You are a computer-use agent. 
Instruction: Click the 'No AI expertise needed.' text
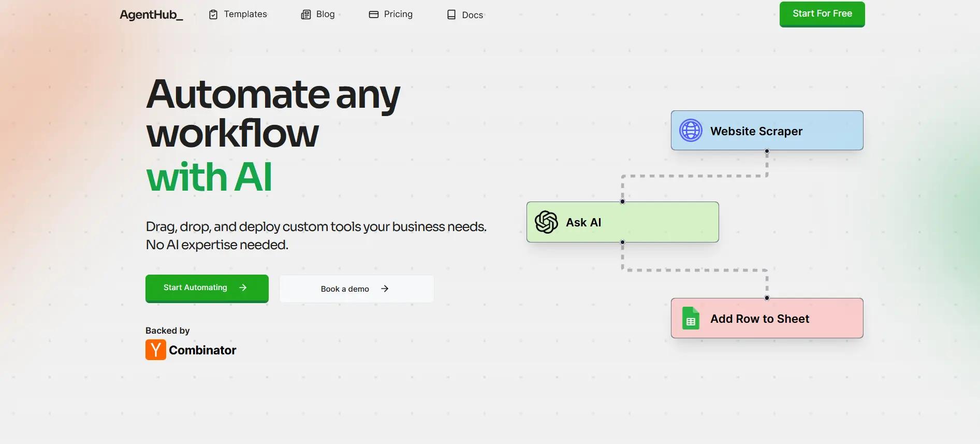click(x=217, y=245)
